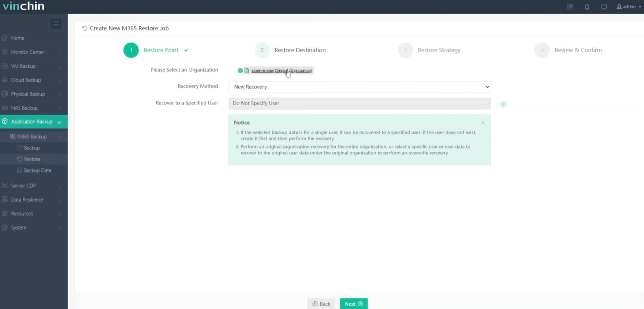Collapse Application Backup chevron
This screenshot has height=309, width=644.
pos(59,122)
